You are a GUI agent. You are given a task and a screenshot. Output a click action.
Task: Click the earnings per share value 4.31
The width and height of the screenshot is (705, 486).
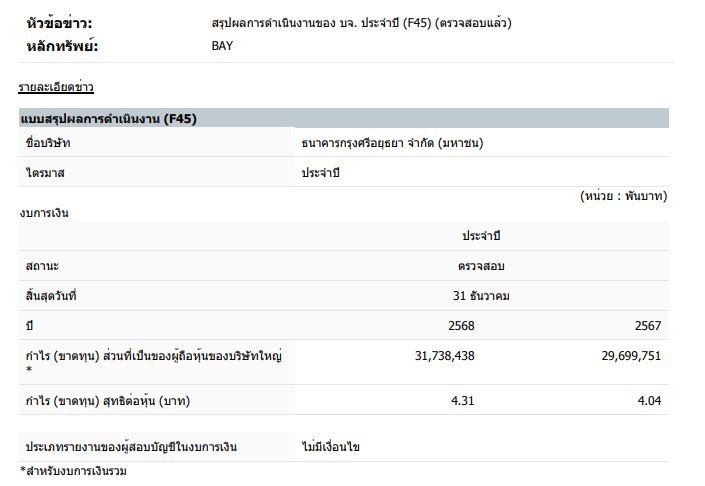point(463,400)
